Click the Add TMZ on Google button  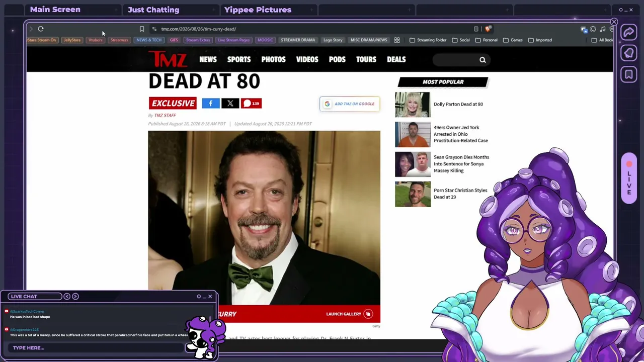[350, 104]
